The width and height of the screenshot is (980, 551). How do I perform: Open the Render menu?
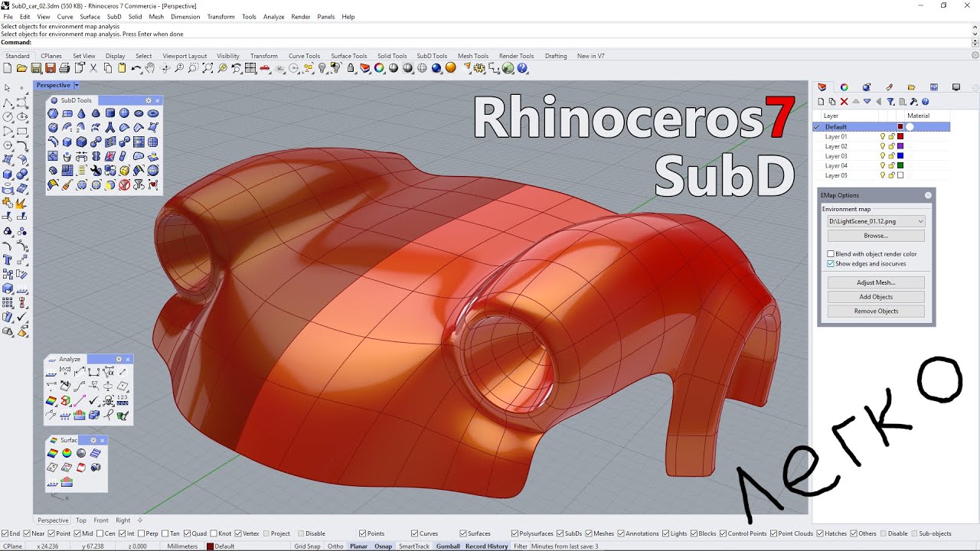[x=301, y=16]
